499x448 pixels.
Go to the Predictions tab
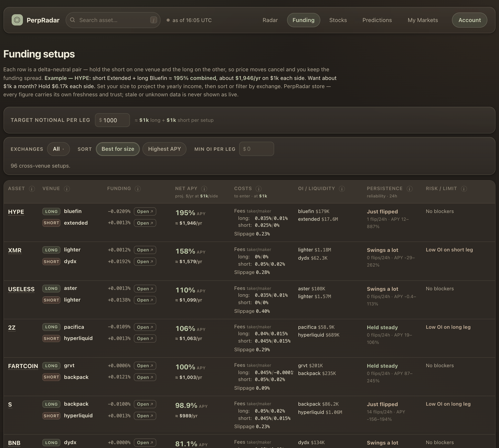[377, 20]
